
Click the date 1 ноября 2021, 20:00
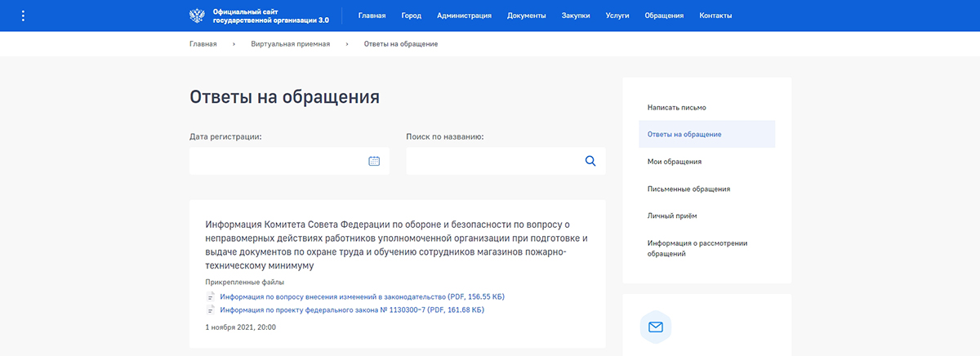click(241, 327)
